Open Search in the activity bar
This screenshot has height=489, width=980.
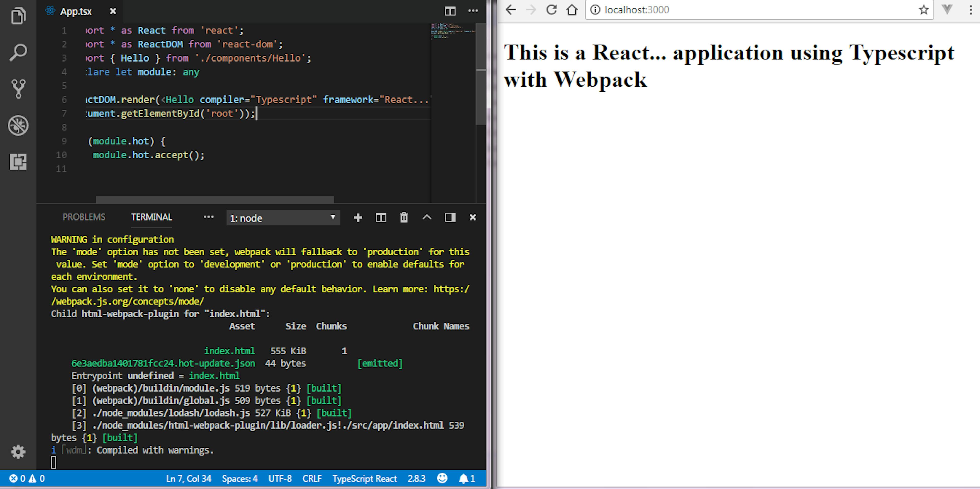18,53
